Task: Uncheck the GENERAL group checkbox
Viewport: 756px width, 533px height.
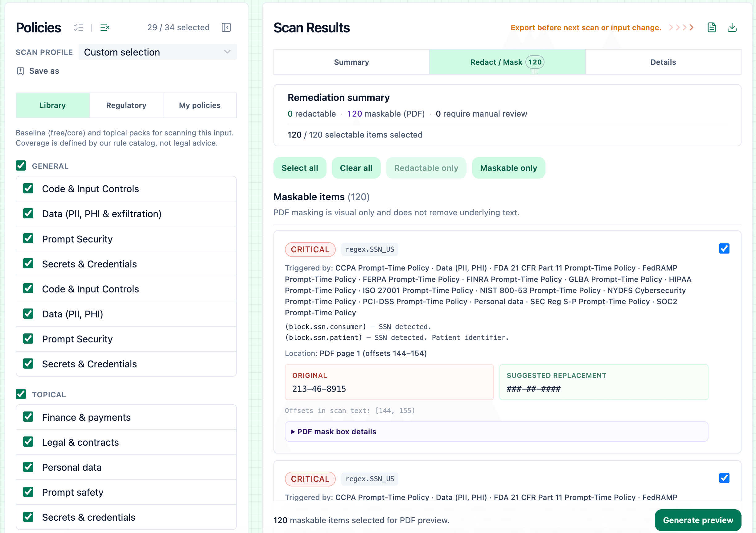Action: pyautogui.click(x=21, y=166)
